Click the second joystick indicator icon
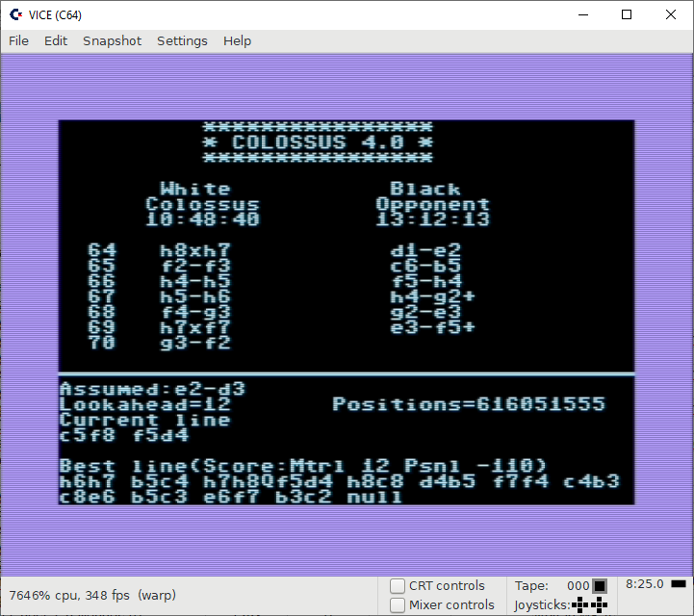The height and width of the screenshot is (616, 694). [x=600, y=605]
